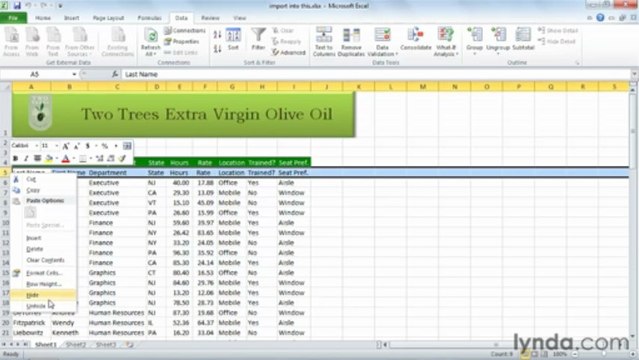Click the zoom slider in status bar

[603, 354]
